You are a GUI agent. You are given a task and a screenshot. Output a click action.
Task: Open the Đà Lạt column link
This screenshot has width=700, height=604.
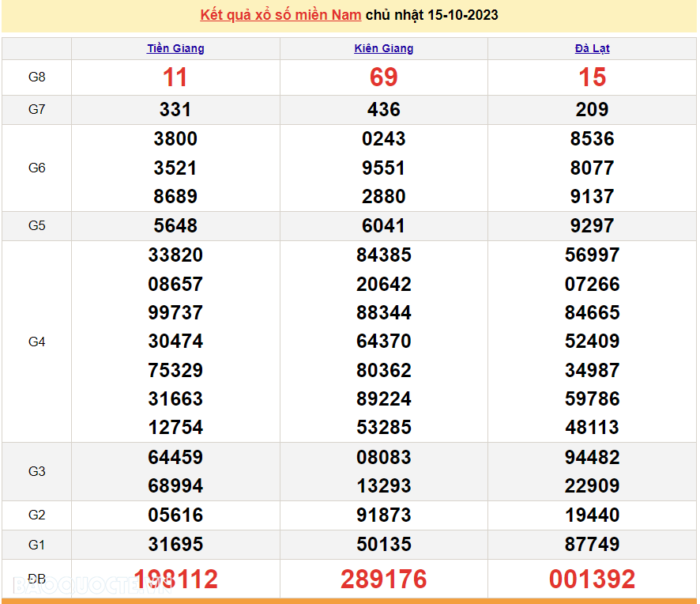[x=592, y=48]
